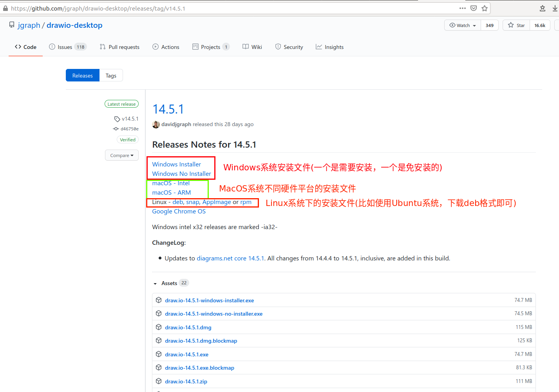Click the package icon next to draw.io-14.5.1.dmg
The height and width of the screenshot is (392, 559).
pyautogui.click(x=159, y=327)
